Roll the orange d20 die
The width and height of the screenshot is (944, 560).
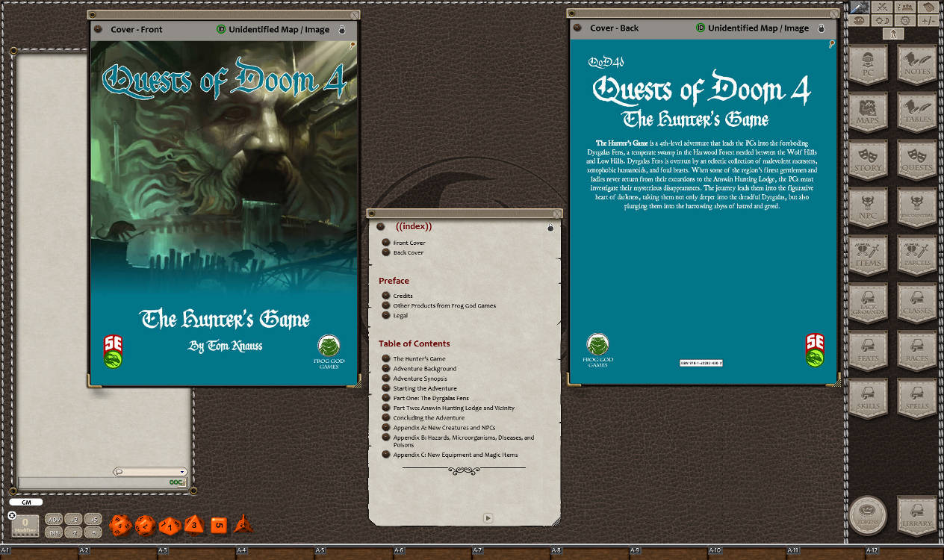coord(120,525)
